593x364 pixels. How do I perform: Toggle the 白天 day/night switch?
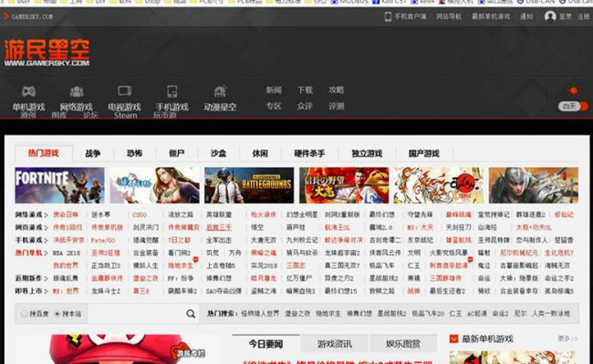573,106
